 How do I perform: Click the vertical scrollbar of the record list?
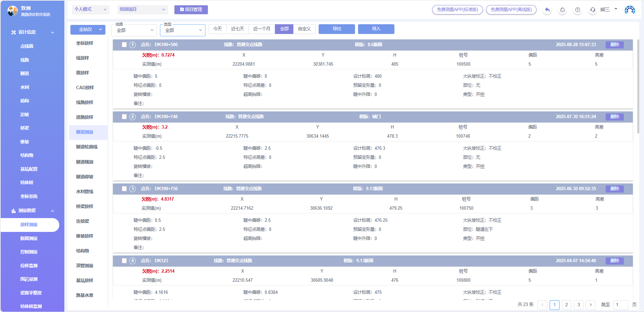click(x=638, y=88)
